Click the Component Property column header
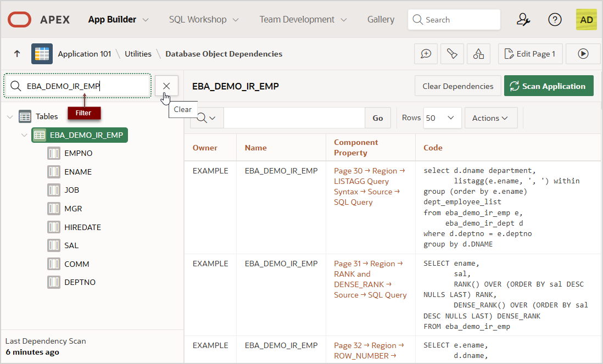Image resolution: width=603 pixels, height=364 pixels. 356,148
